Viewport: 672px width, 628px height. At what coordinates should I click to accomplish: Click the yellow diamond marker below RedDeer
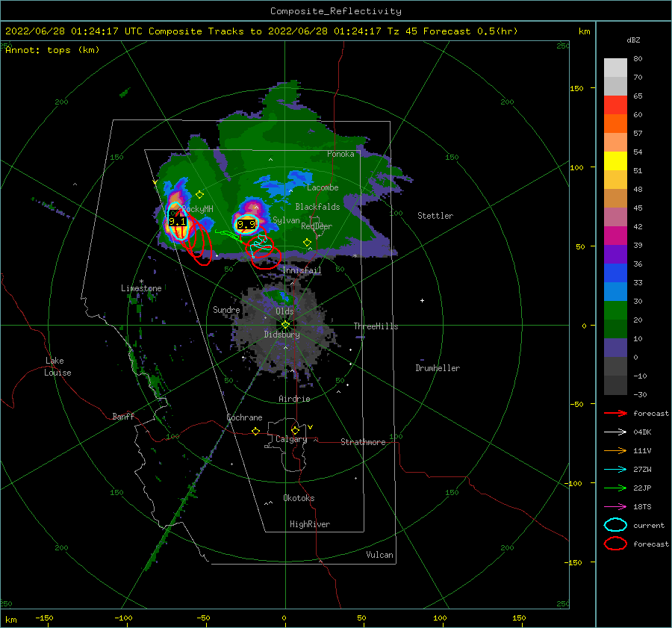[307, 242]
